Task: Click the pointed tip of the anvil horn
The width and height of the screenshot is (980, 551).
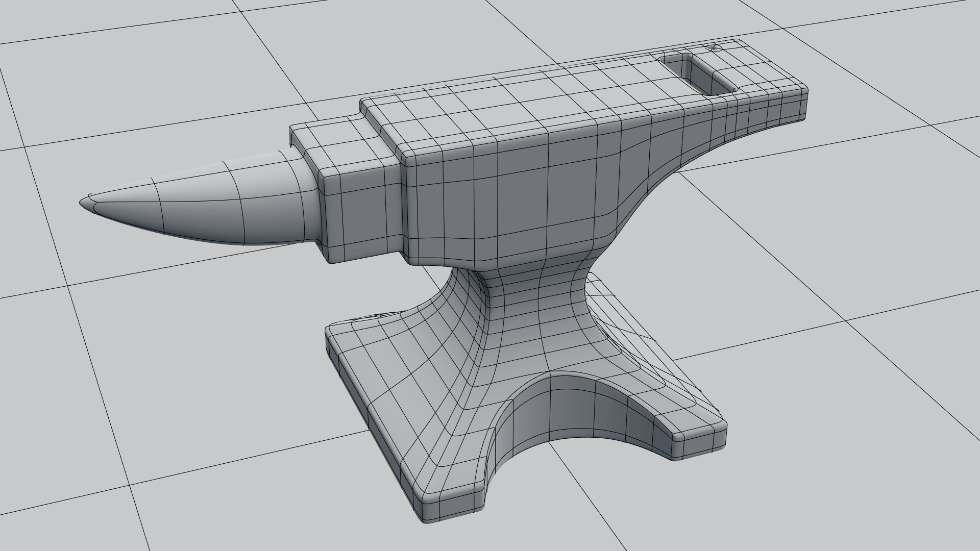Action: pyautogui.click(x=85, y=203)
